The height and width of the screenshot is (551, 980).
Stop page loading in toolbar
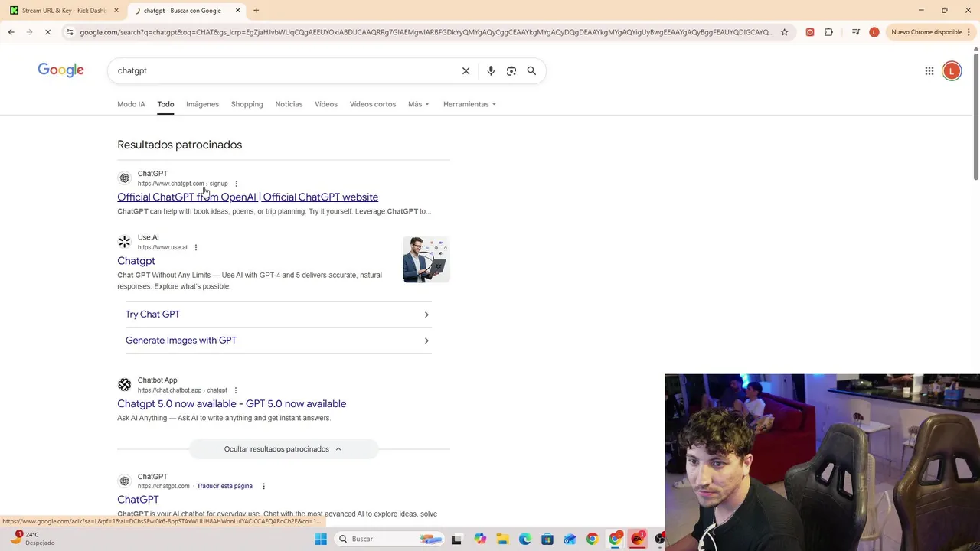pyautogui.click(x=47, y=32)
